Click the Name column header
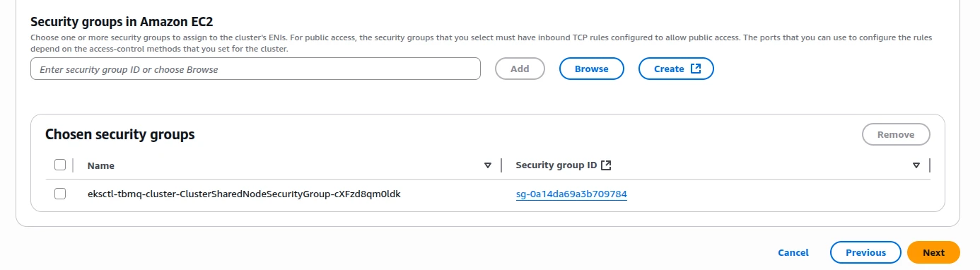Screen dimensions: 980x270 click(101, 165)
